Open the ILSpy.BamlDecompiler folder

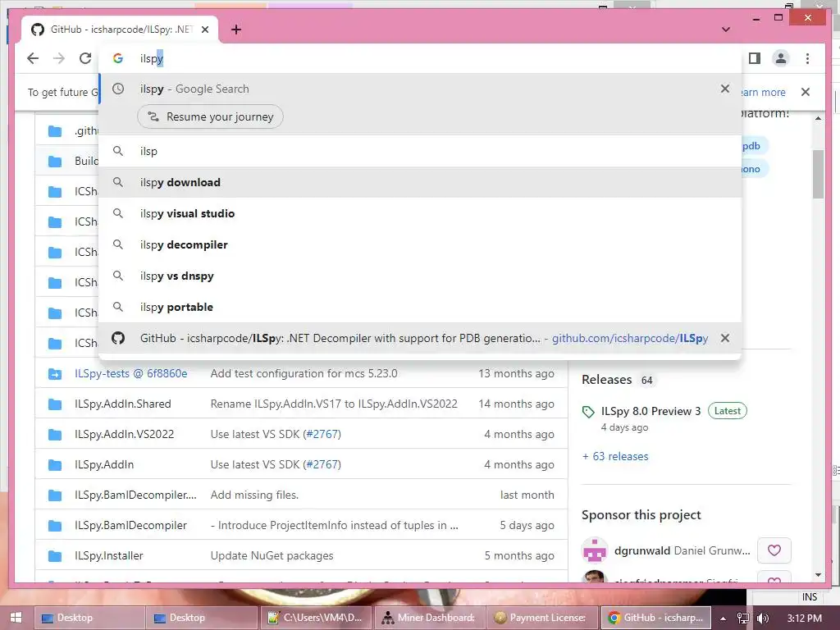coord(130,526)
